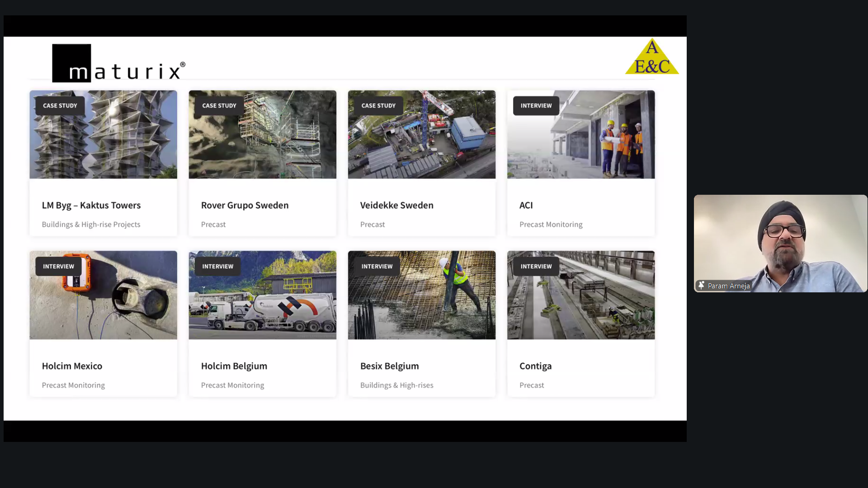Click the pin icon beside Param Arneja

(x=701, y=285)
